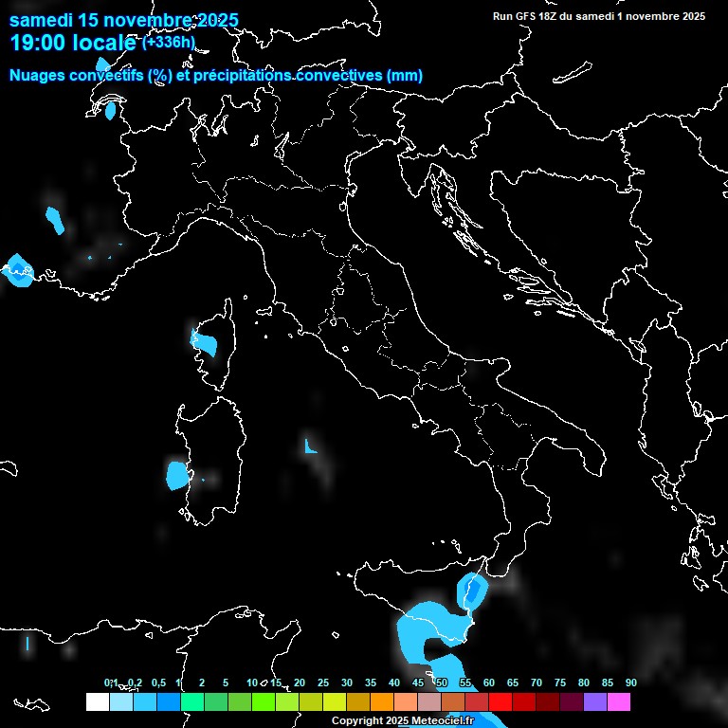Click the orange swatch between 35 and 40
Screen dimensions: 728x728
(x=382, y=701)
